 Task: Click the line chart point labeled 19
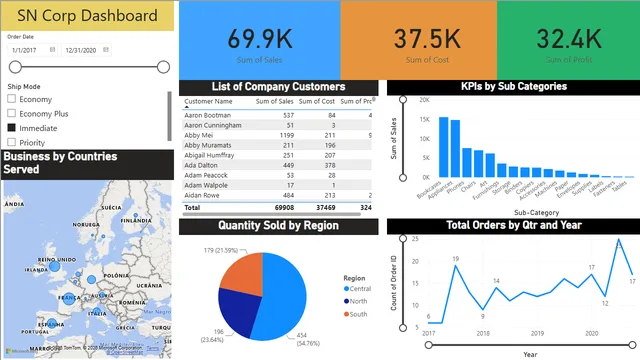coord(456,266)
